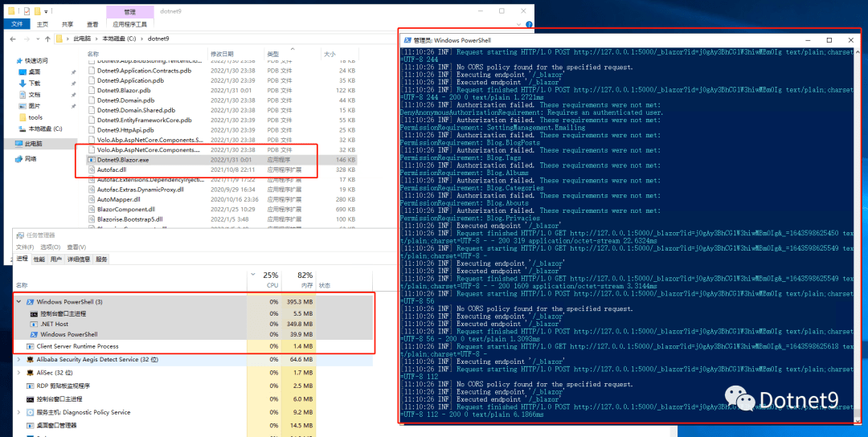Open the quick access toolbar customize dropdown arrow

click(45, 11)
